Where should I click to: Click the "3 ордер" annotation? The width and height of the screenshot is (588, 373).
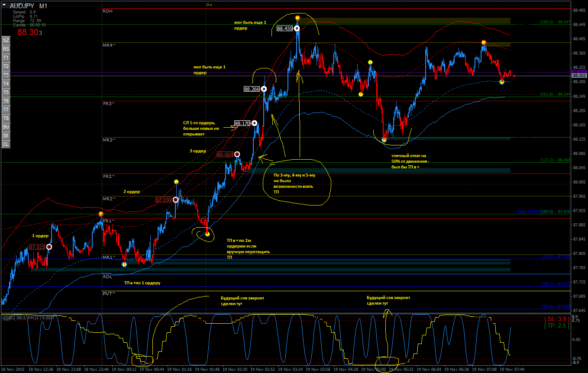point(198,151)
